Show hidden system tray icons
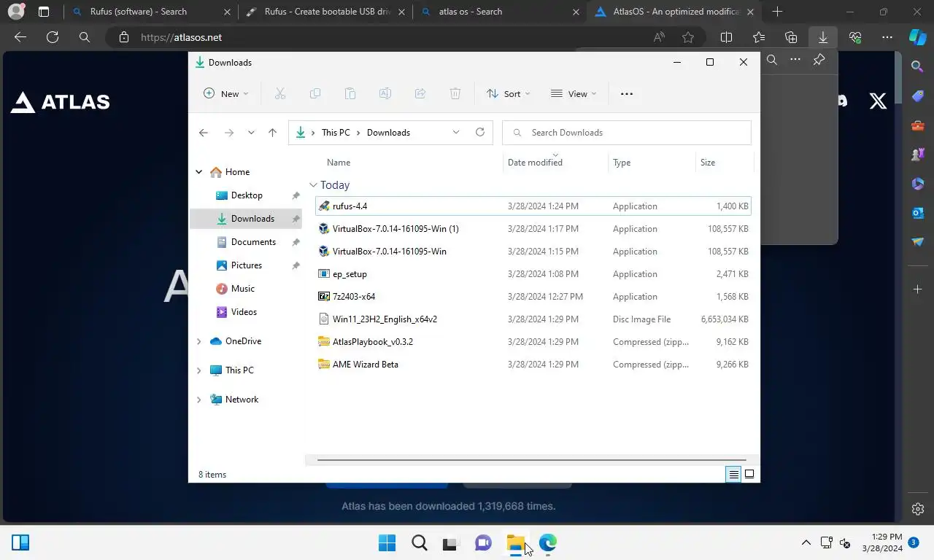 tap(806, 542)
